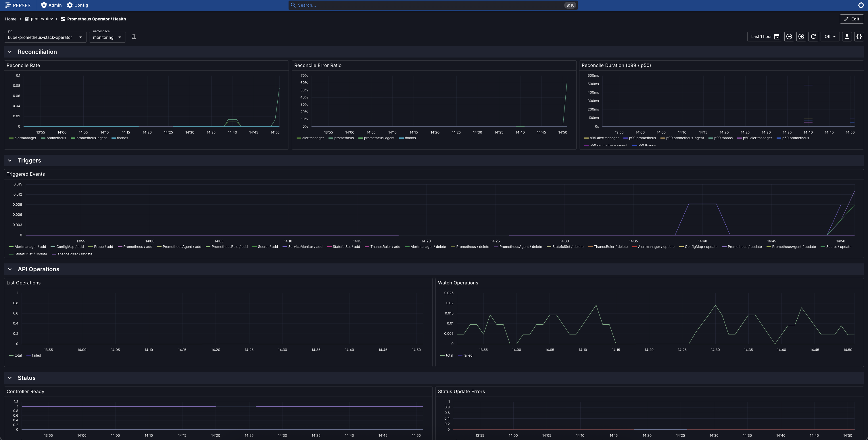Open the namespace variable dropdown
This screenshot has width=868, height=440.
[107, 37]
